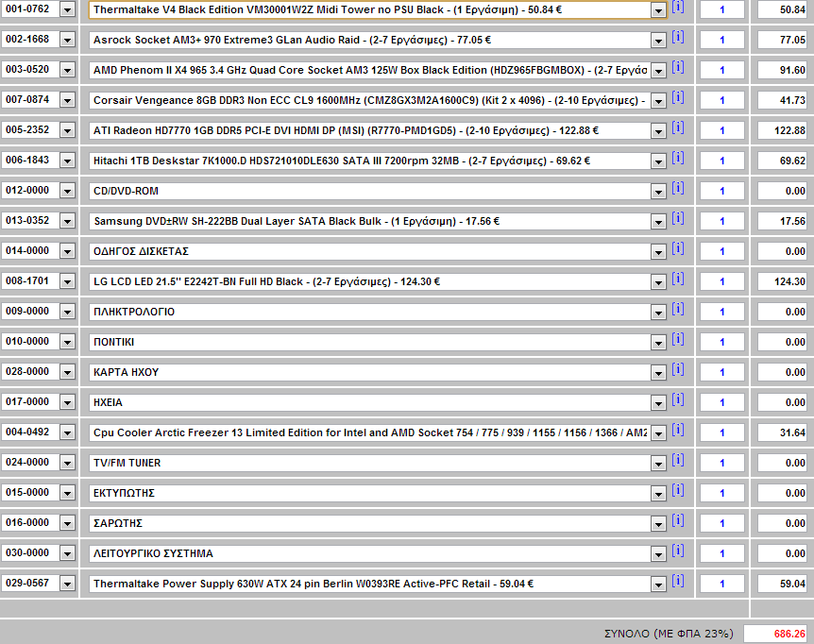Viewport: 814px width, 644px height.
Task: Expand the Thermaltake Power Supply dropdown
Action: pyautogui.click(x=658, y=585)
